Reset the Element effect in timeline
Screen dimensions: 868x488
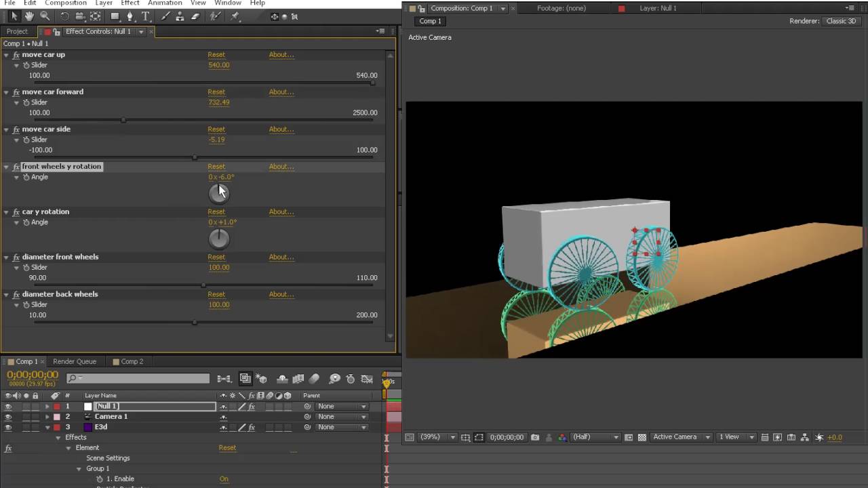227,448
